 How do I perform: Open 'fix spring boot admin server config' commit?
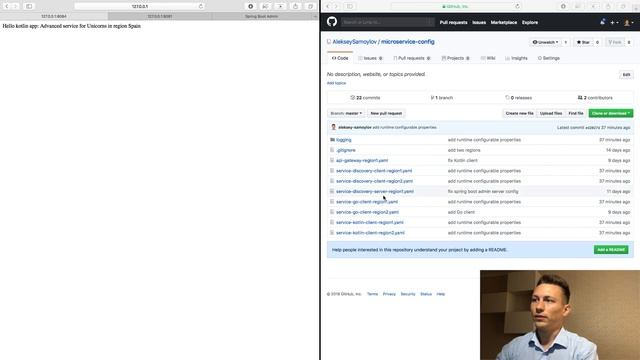click(x=483, y=191)
